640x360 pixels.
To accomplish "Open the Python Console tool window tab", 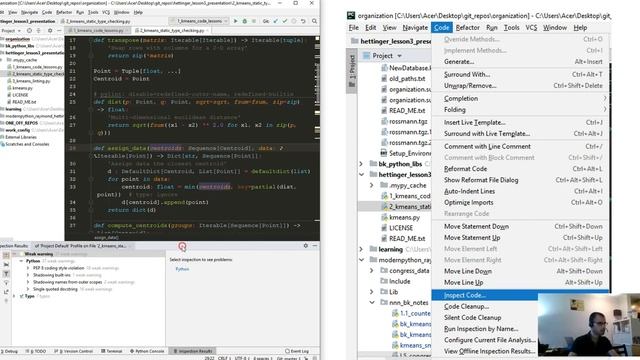I will pos(147,351).
